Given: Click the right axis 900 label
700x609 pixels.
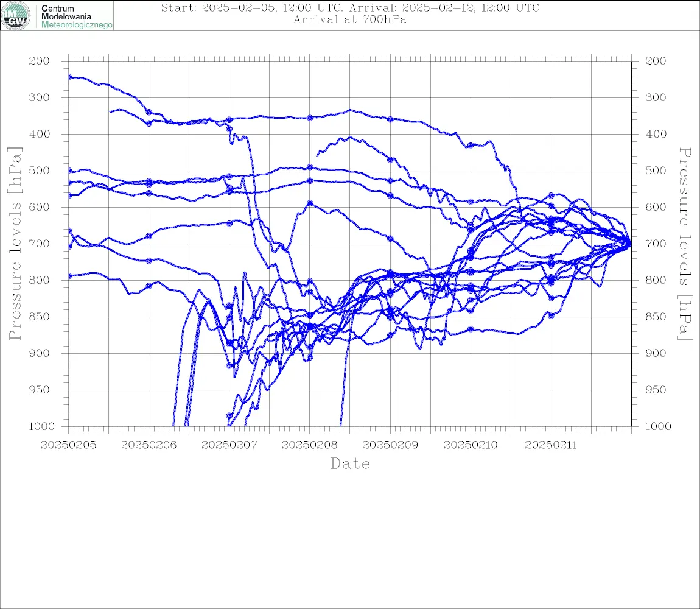Looking at the screenshot, I should pos(656,353).
